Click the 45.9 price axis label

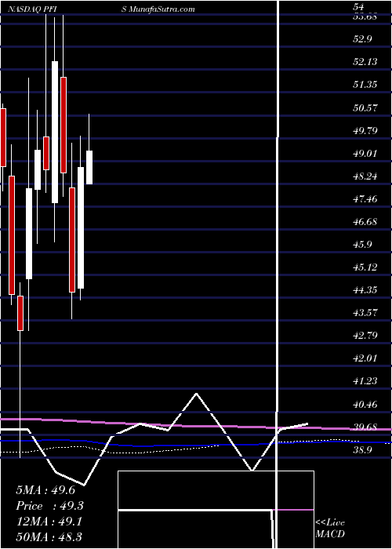coord(362,245)
